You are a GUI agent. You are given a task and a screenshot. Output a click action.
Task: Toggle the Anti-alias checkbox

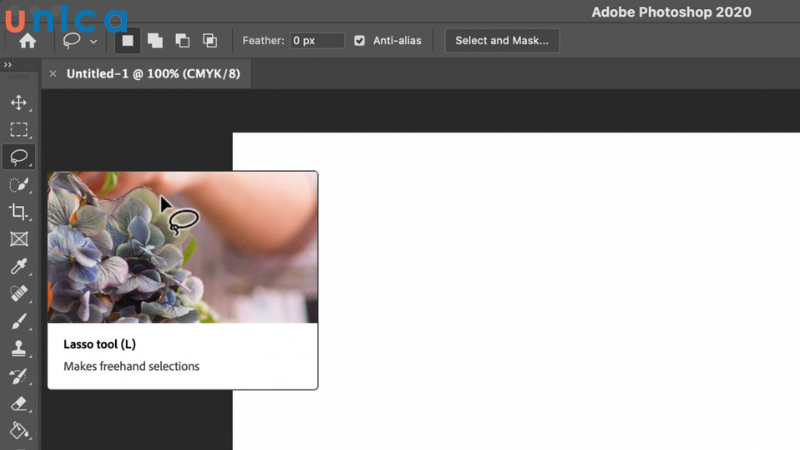pos(360,40)
